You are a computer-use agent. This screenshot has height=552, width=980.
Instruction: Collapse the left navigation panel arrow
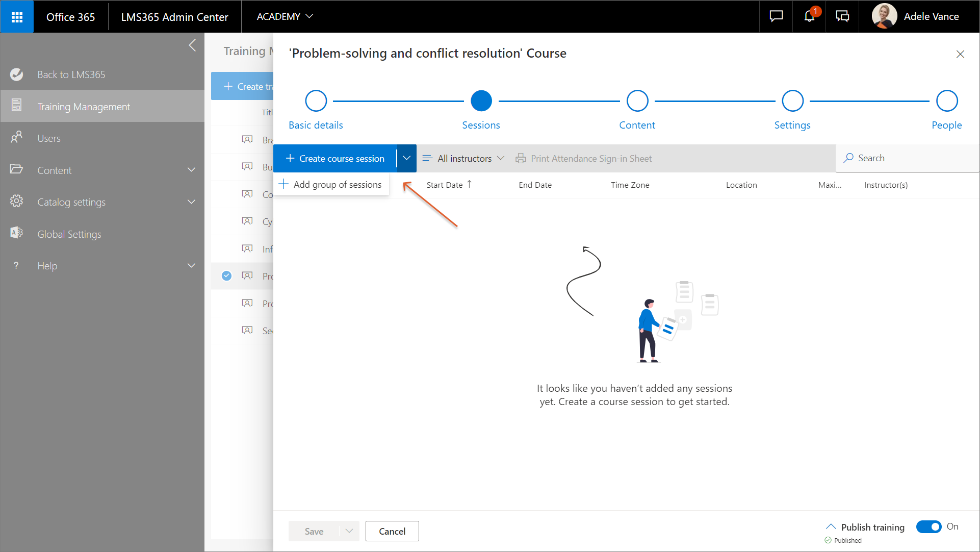pos(192,45)
